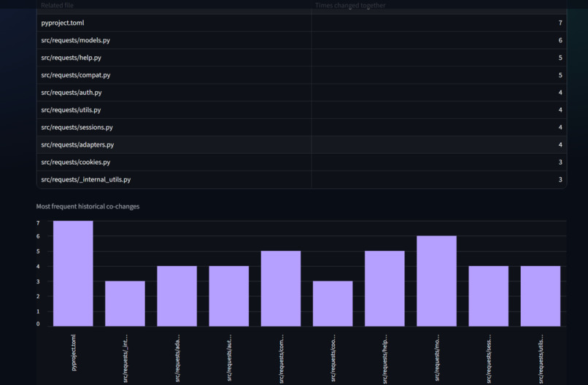
Task: Click the pyproject.toml x-axis label
Action: 74,353
